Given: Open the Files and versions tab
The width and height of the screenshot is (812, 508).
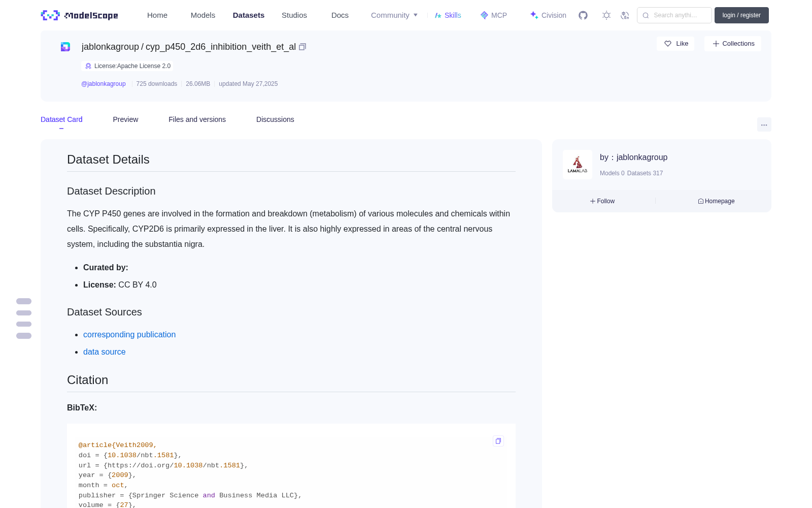Looking at the screenshot, I should click(x=197, y=119).
